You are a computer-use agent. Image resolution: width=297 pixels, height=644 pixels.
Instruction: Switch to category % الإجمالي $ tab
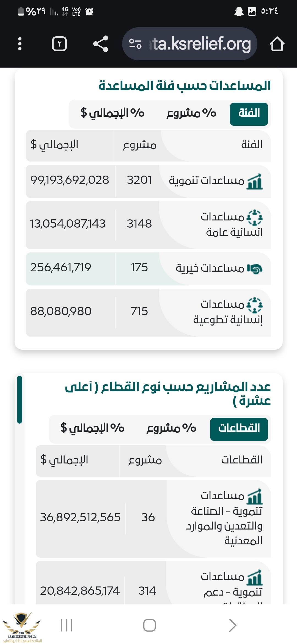pos(112,113)
